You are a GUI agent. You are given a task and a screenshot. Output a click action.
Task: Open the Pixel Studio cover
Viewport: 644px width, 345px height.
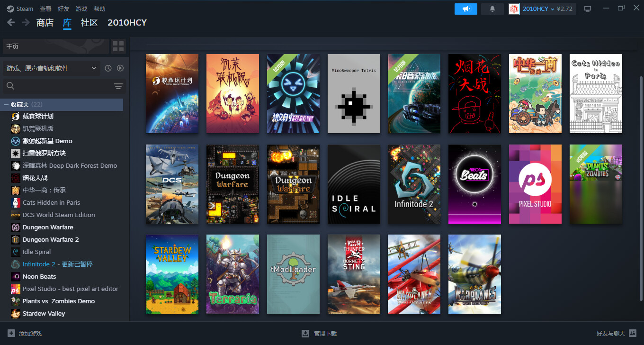click(535, 184)
